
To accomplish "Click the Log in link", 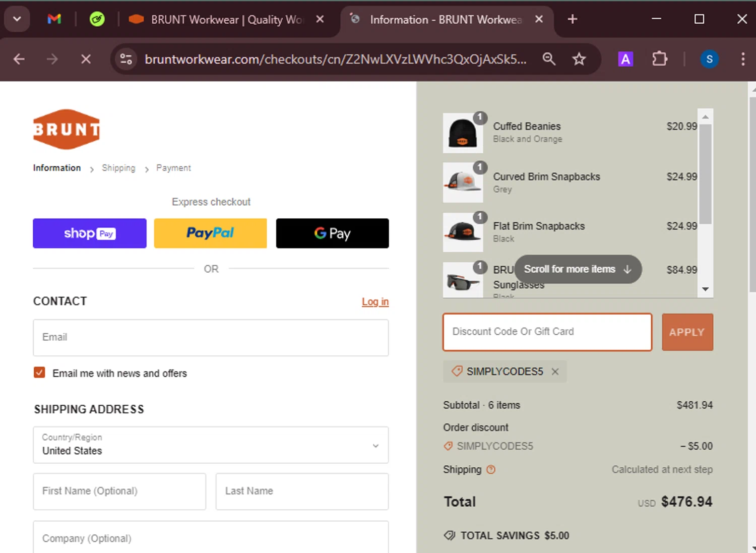I will (x=375, y=301).
